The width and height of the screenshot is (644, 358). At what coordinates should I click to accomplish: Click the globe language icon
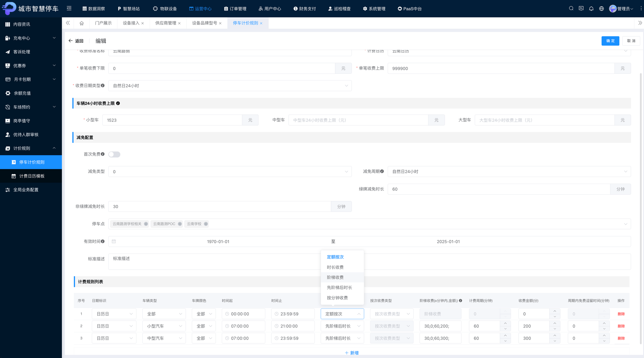coord(601,8)
